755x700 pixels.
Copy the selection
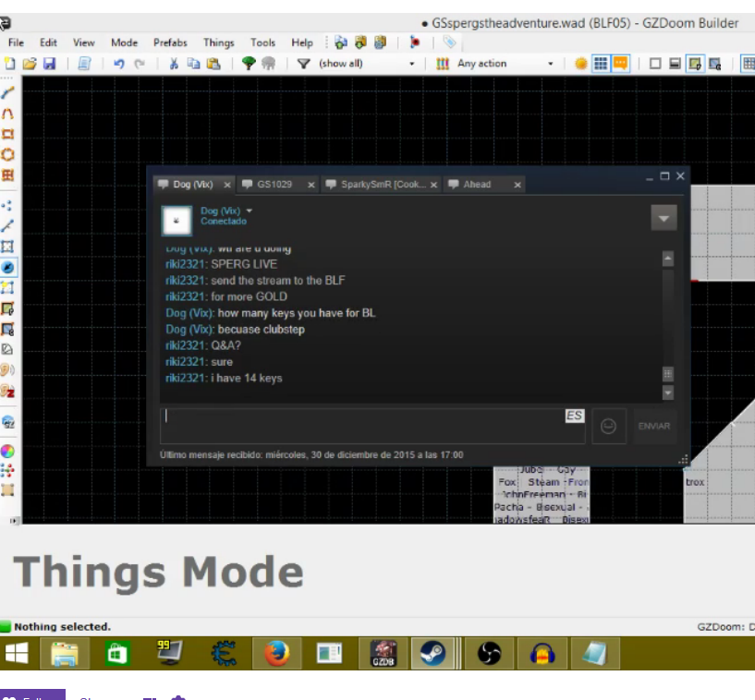coord(193,64)
